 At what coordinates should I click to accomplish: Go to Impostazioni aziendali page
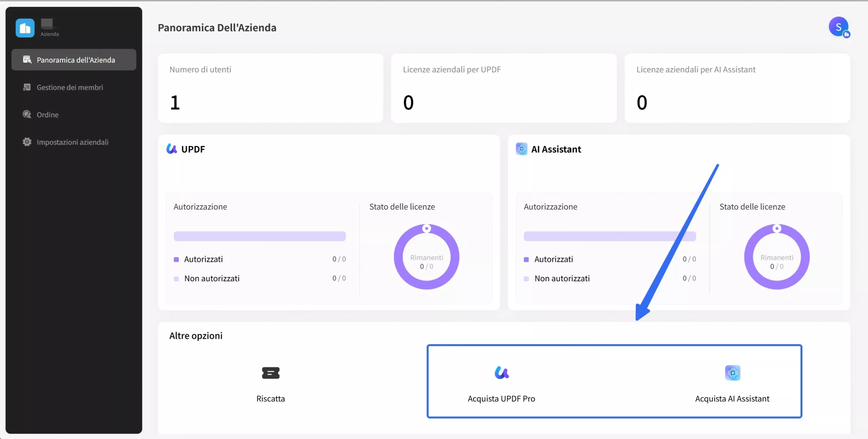pyautogui.click(x=73, y=142)
